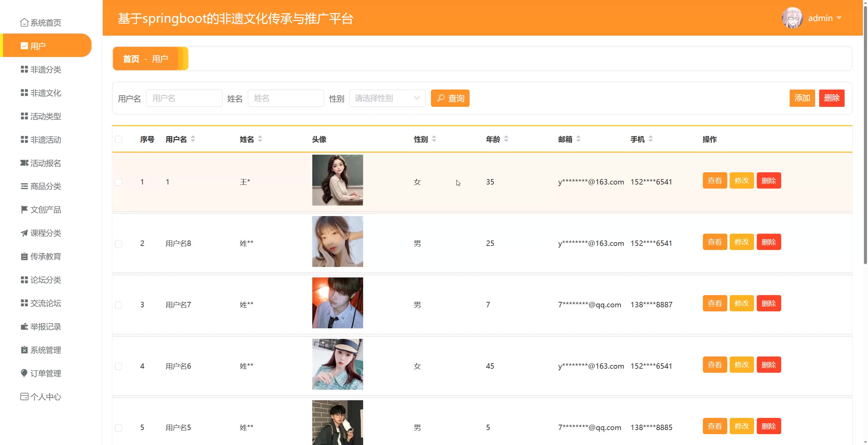Click the paper plane icon for 课程分类
Viewport: 868px width, 445px height.
[x=24, y=233]
